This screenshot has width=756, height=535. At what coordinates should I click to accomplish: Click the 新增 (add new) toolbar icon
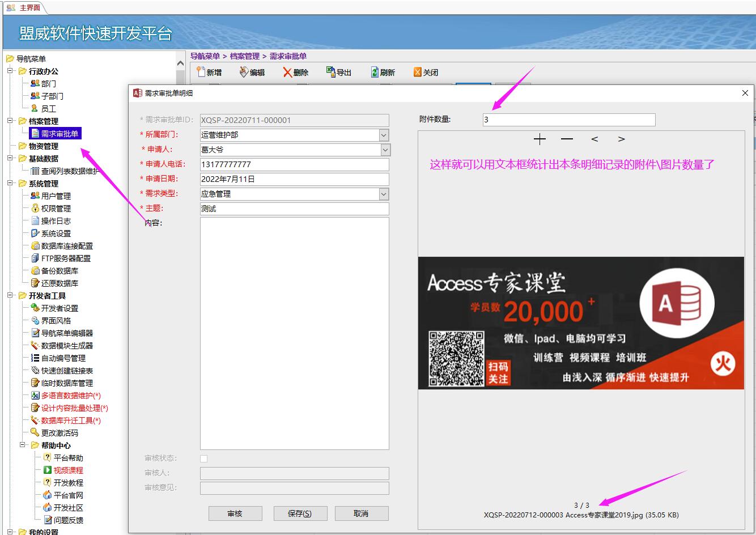201,72
